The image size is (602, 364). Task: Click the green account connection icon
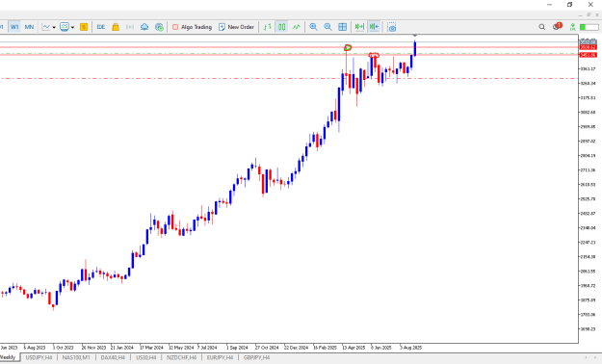[x=573, y=27]
